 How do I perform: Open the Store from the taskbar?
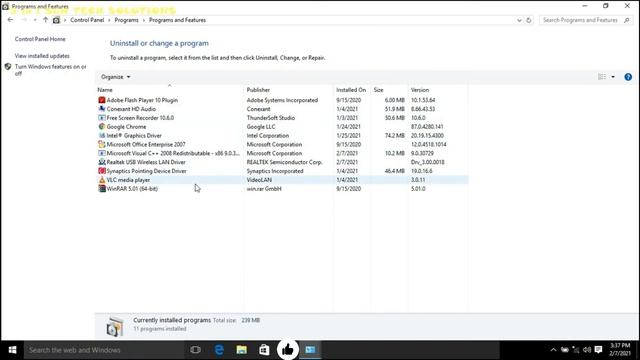(x=264, y=350)
